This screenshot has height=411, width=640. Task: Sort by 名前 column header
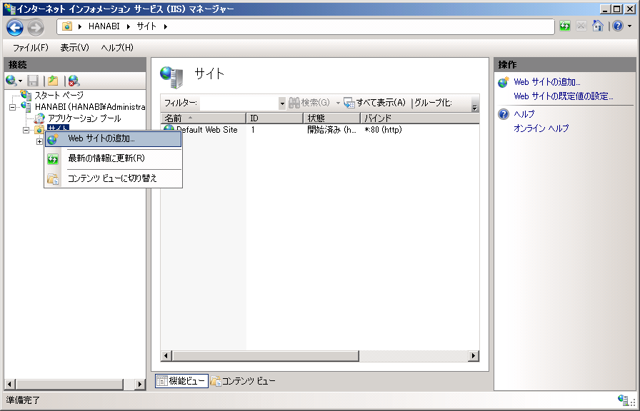click(203, 118)
